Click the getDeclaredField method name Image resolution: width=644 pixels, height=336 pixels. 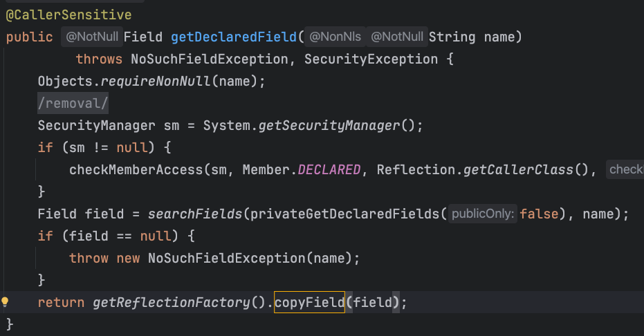point(234,37)
